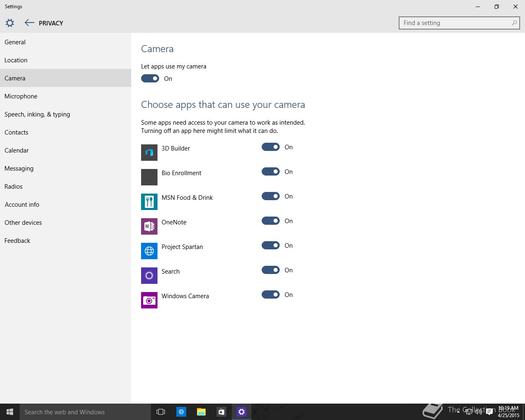This screenshot has height=420, width=525.
Task: Open Speech, inking, & typing settings
Action: [x=66, y=114]
